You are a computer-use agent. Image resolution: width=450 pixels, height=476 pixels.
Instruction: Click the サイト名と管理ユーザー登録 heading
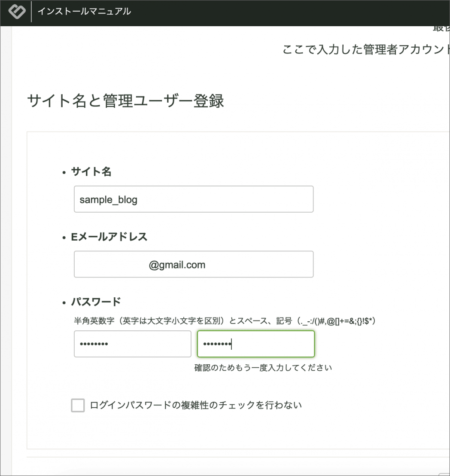125,101
